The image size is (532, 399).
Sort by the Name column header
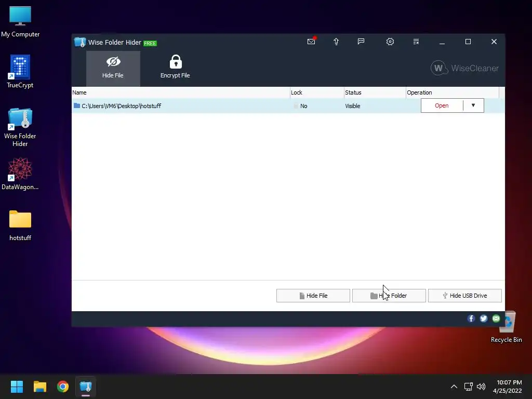(181, 92)
